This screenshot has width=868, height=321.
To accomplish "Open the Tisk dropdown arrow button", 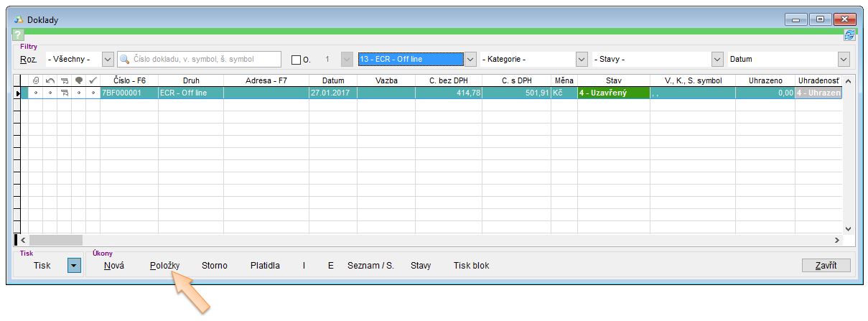I will (x=73, y=266).
